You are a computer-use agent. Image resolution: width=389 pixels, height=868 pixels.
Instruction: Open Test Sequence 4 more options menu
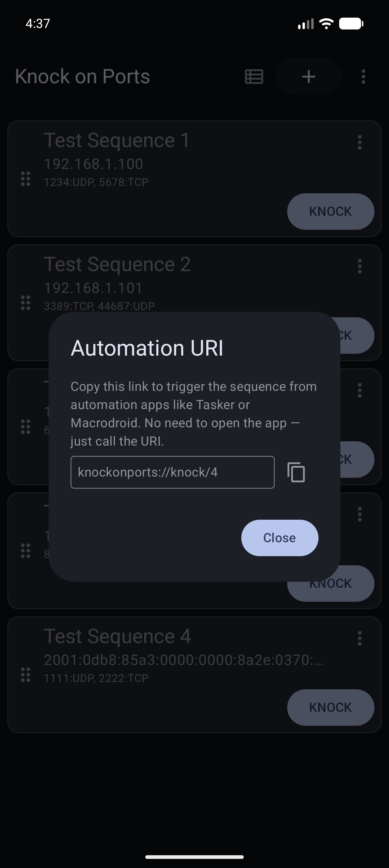(x=360, y=638)
